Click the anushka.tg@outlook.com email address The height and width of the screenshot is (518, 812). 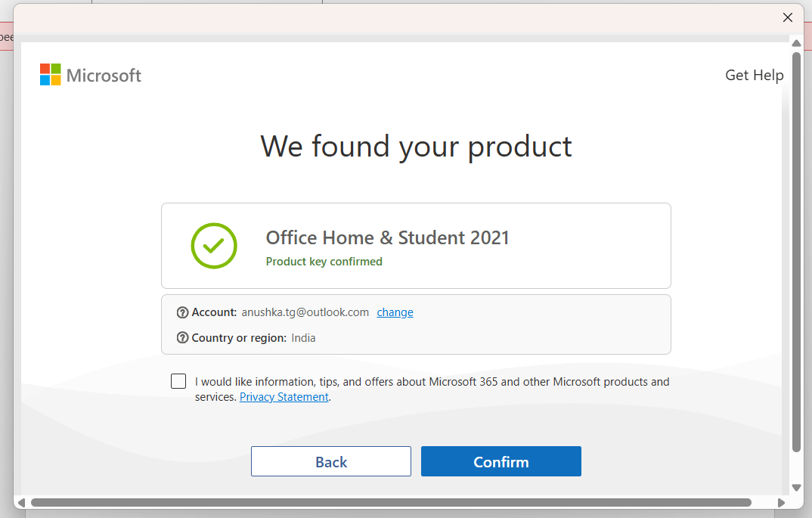(x=305, y=312)
